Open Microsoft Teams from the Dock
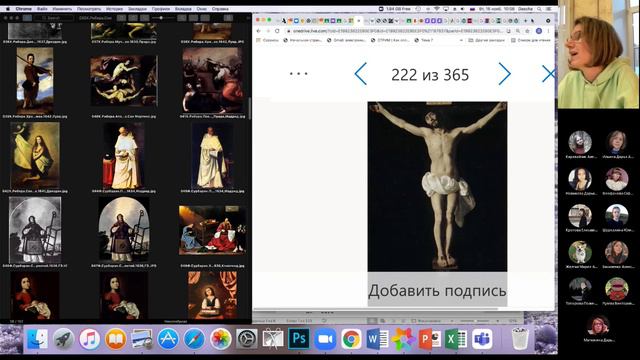The image size is (640, 360). [x=482, y=339]
